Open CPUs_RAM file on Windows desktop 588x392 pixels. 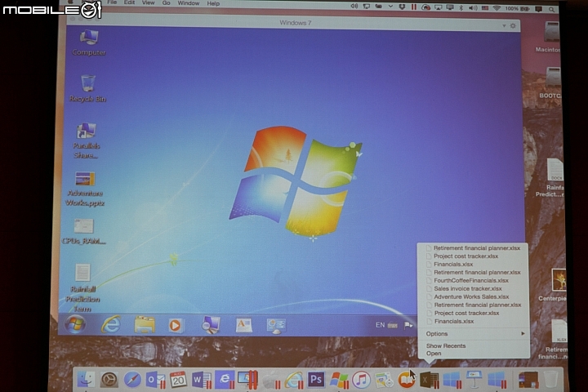pyautogui.click(x=83, y=231)
